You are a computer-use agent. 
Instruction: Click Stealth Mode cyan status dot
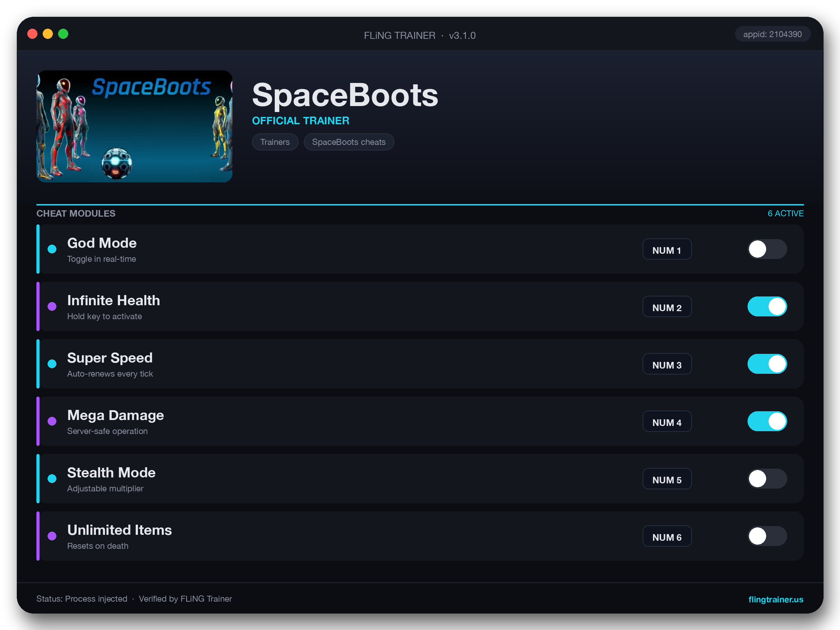tap(52, 478)
